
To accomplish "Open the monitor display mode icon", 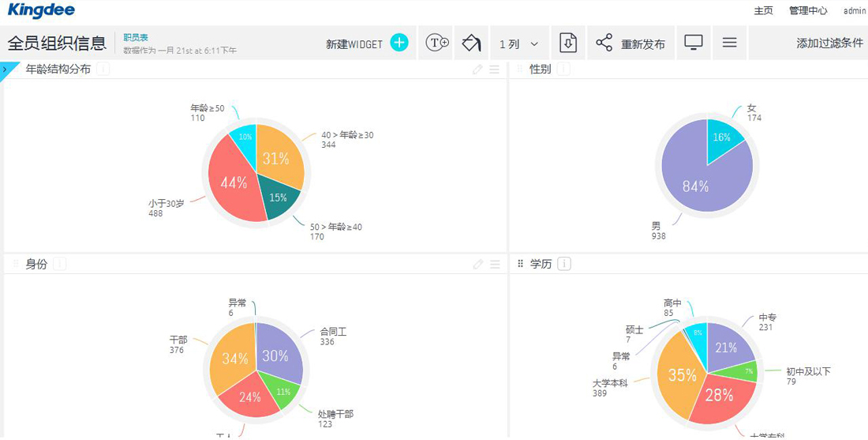I will (x=693, y=43).
